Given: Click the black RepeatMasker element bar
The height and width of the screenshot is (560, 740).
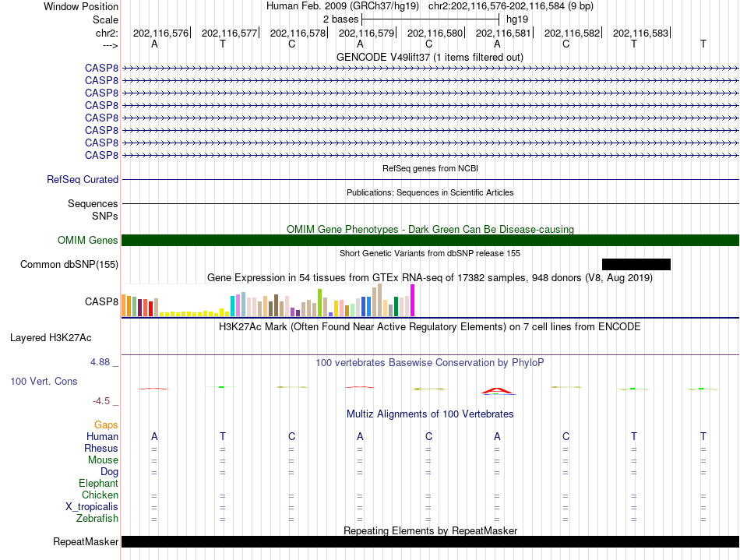Looking at the screenshot, I should coord(430,541).
